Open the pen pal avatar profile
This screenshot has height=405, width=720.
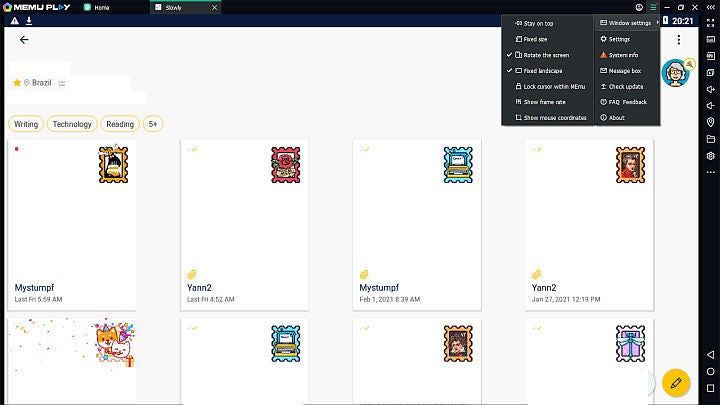[x=675, y=73]
